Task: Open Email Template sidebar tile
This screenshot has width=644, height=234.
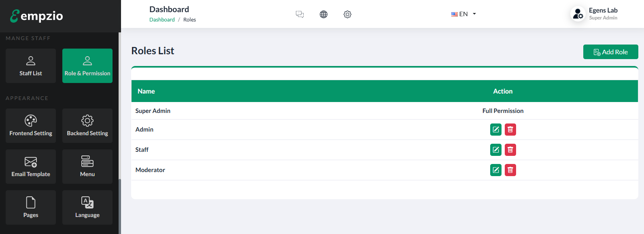Action: coord(31,166)
